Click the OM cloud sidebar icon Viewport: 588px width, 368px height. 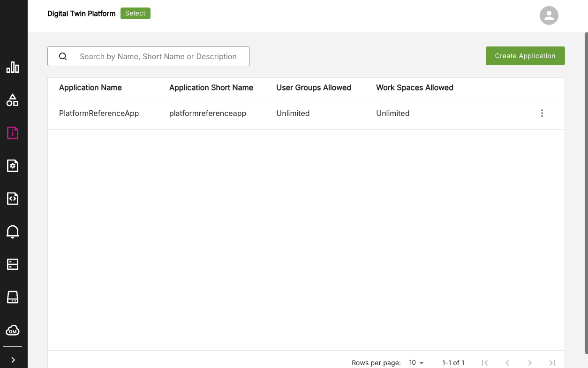click(x=13, y=330)
